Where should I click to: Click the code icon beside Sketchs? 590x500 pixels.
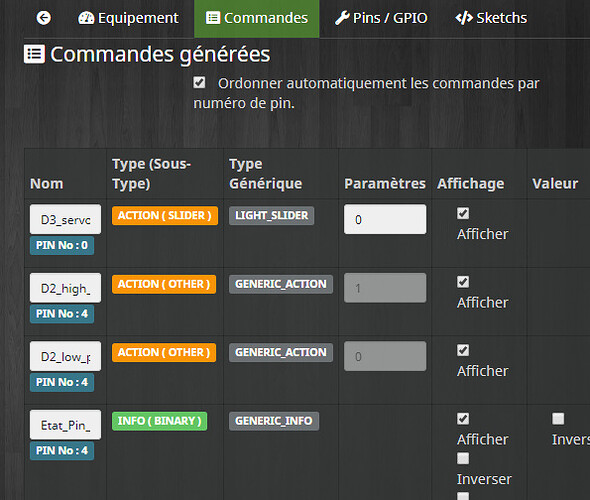coord(464,18)
